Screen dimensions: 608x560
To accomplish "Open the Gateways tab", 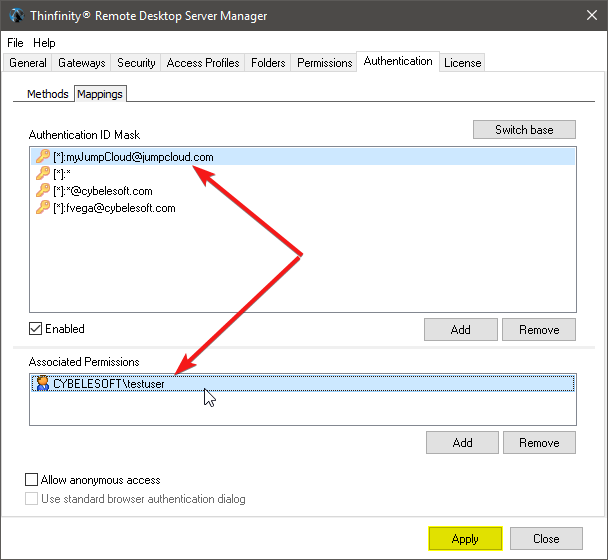I will pyautogui.click(x=81, y=63).
